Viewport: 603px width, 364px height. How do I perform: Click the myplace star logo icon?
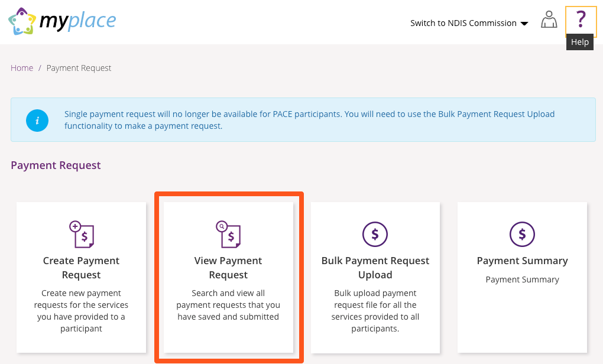coord(21,21)
